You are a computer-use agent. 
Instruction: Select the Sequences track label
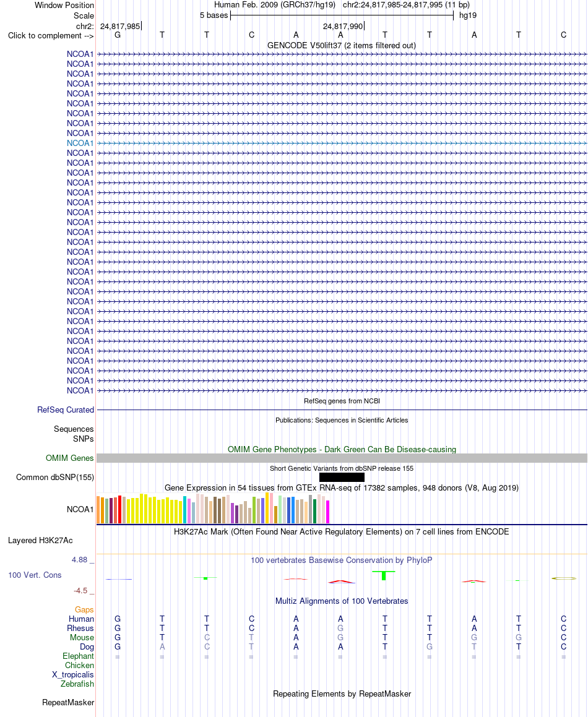(x=74, y=429)
